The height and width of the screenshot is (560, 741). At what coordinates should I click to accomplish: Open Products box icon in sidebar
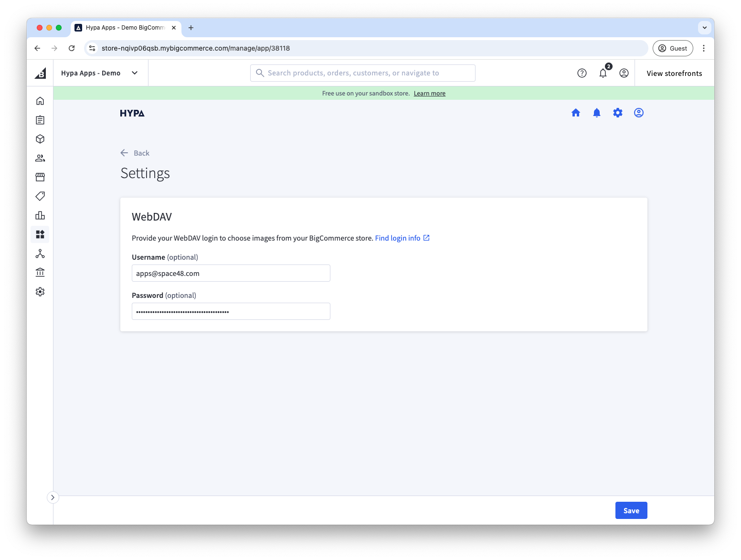[x=40, y=139]
